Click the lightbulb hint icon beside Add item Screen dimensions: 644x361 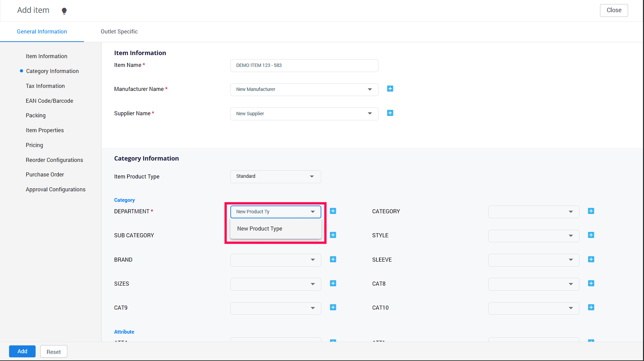tap(64, 11)
